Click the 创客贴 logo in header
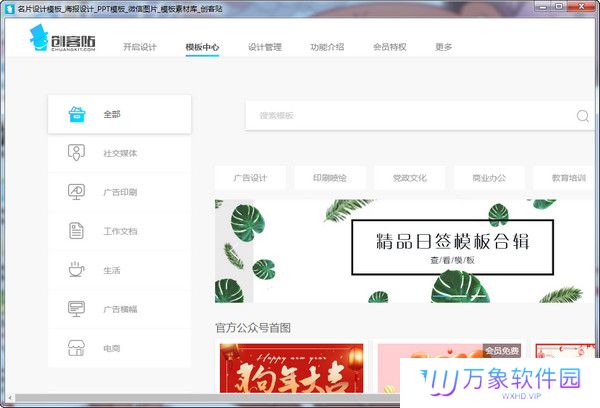Viewport: 600px width, 408px height. 62,38
